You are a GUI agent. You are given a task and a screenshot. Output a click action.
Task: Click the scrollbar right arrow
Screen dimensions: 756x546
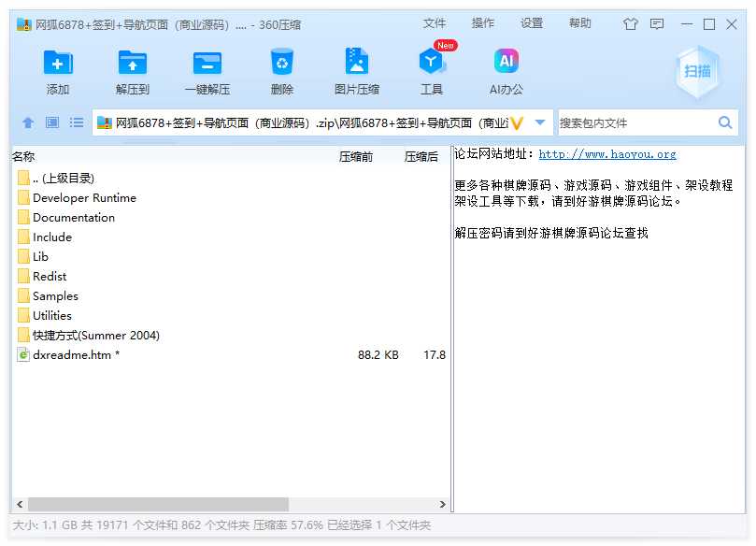[443, 504]
